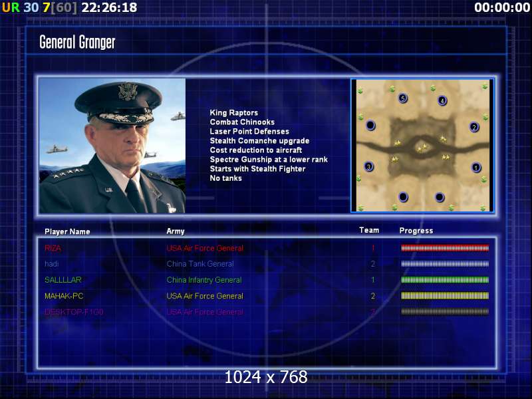Click the upper-left star pair on the river

click(397, 143)
